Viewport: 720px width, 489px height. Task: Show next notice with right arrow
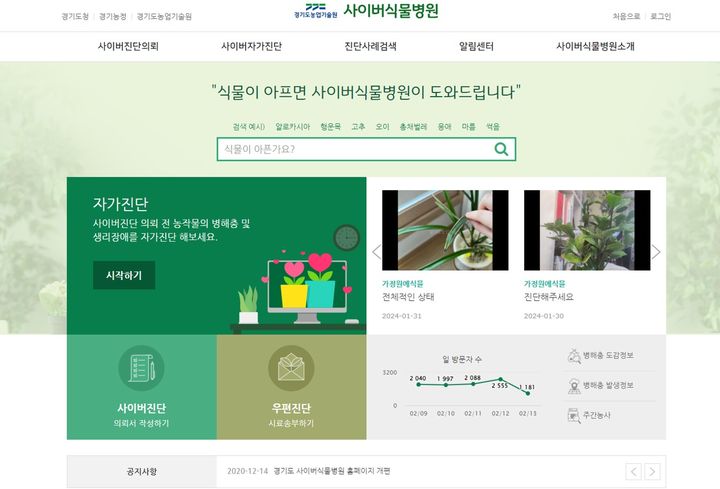[x=652, y=471]
